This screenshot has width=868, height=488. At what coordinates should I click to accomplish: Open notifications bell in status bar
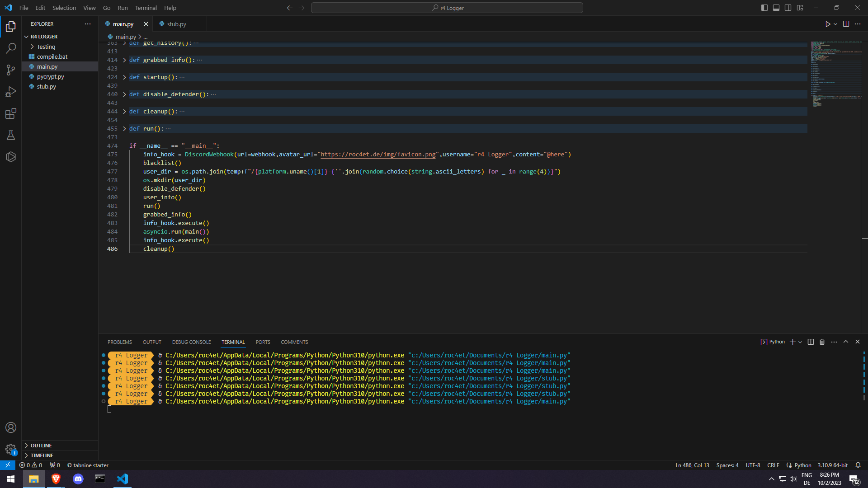coord(858,465)
